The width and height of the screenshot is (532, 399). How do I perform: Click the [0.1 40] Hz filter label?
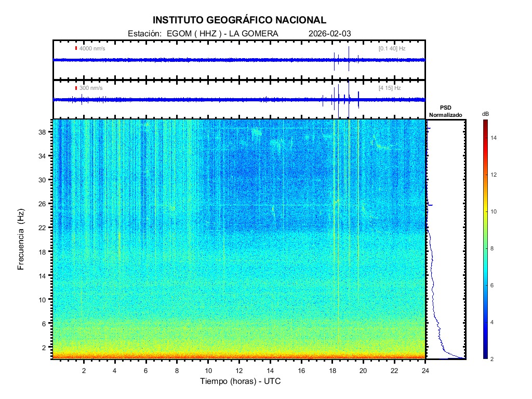[x=392, y=48]
